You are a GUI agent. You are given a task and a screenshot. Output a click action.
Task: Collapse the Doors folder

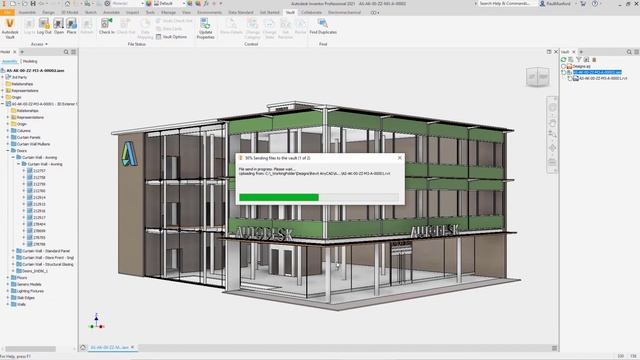tap(8, 151)
